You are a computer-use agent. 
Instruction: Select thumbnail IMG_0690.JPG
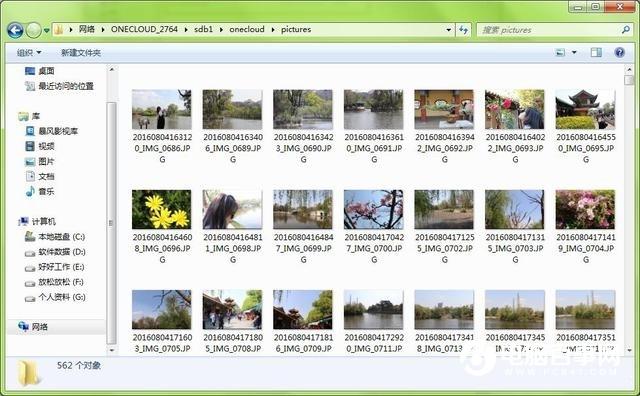pos(303,109)
